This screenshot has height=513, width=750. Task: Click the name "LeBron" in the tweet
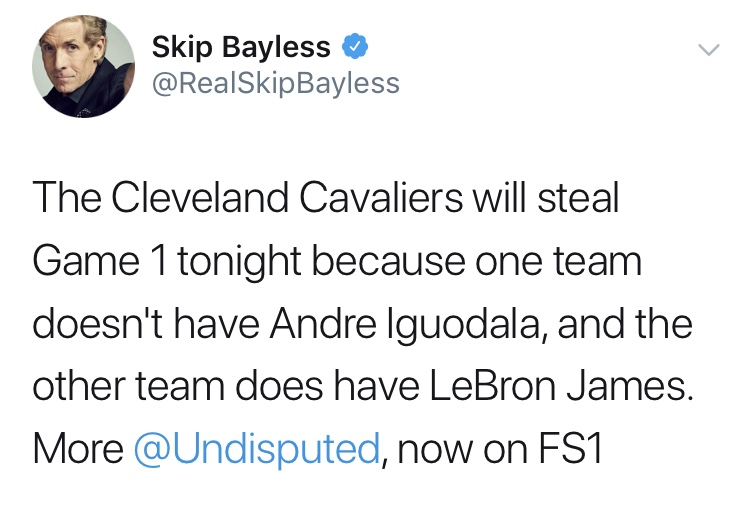pyautogui.click(x=493, y=386)
